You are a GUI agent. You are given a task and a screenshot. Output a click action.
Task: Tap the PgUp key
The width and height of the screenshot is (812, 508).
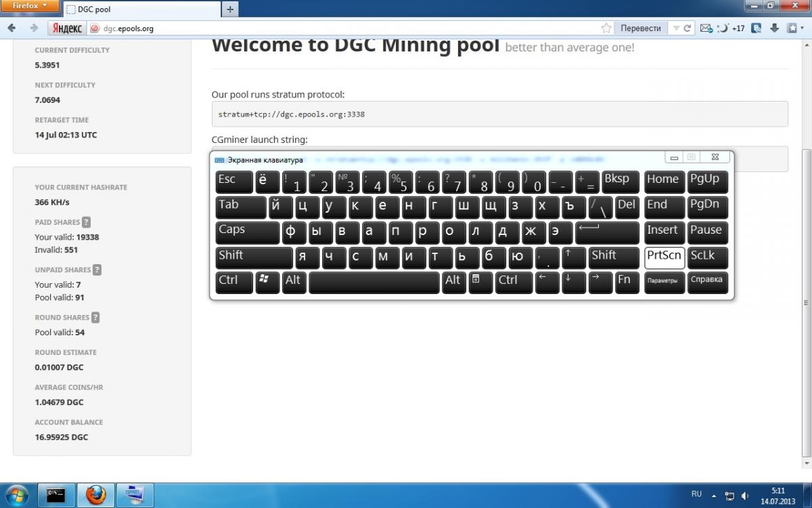(708, 182)
